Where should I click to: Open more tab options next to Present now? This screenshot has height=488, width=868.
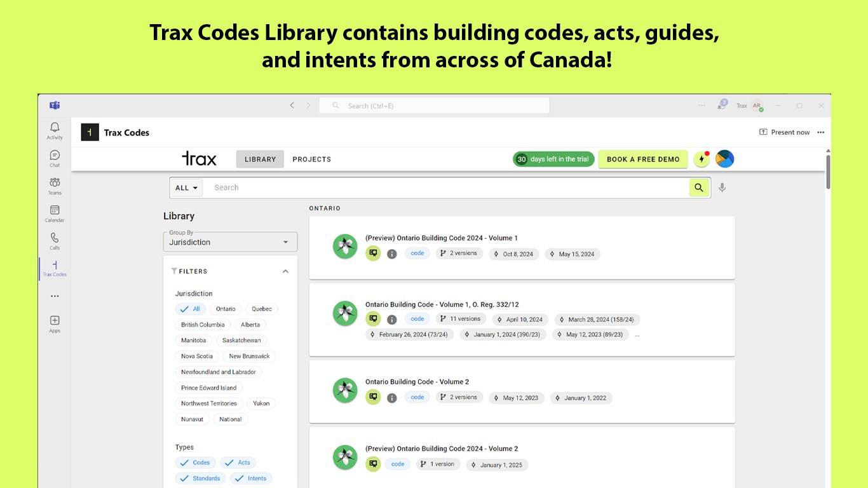[x=821, y=132]
